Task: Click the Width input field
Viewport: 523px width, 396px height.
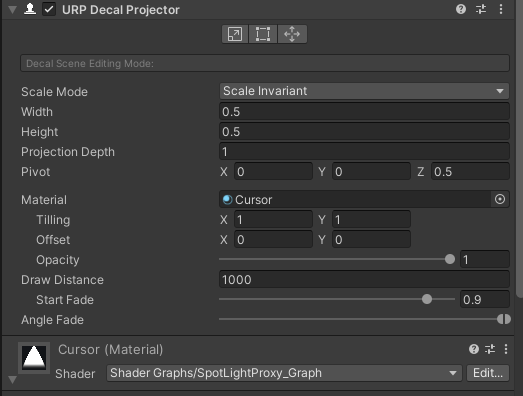Action: click(364, 111)
